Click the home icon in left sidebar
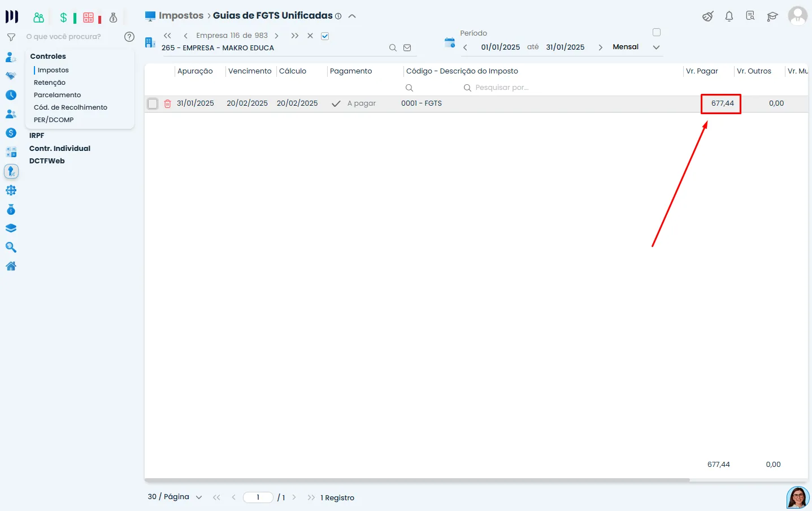Viewport: 812px width, 511px height. 11,266
